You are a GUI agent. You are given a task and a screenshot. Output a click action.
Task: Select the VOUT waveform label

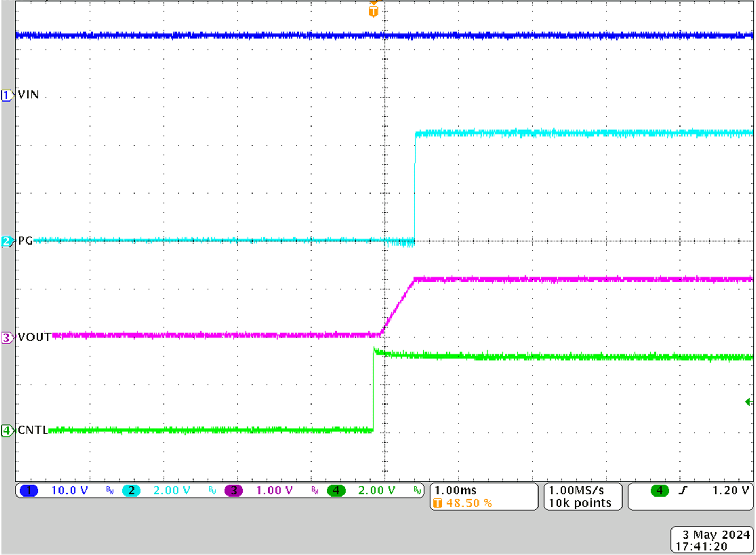(x=34, y=337)
